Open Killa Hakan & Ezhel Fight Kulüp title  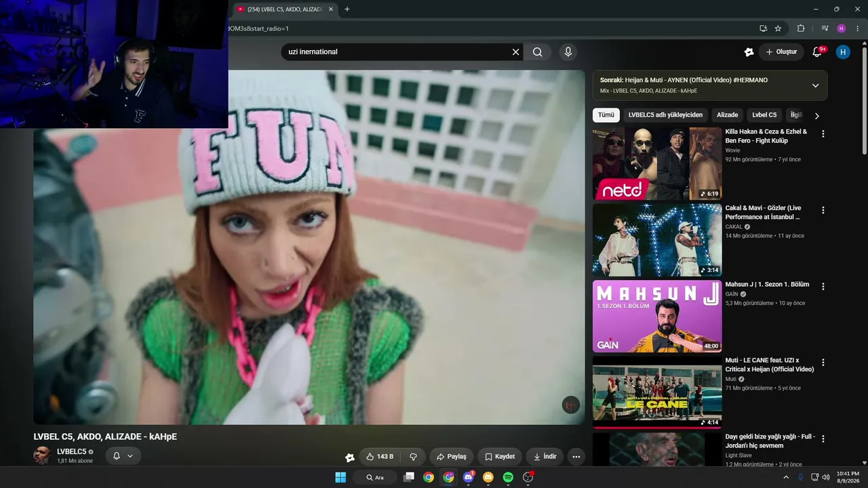pyautogui.click(x=766, y=136)
